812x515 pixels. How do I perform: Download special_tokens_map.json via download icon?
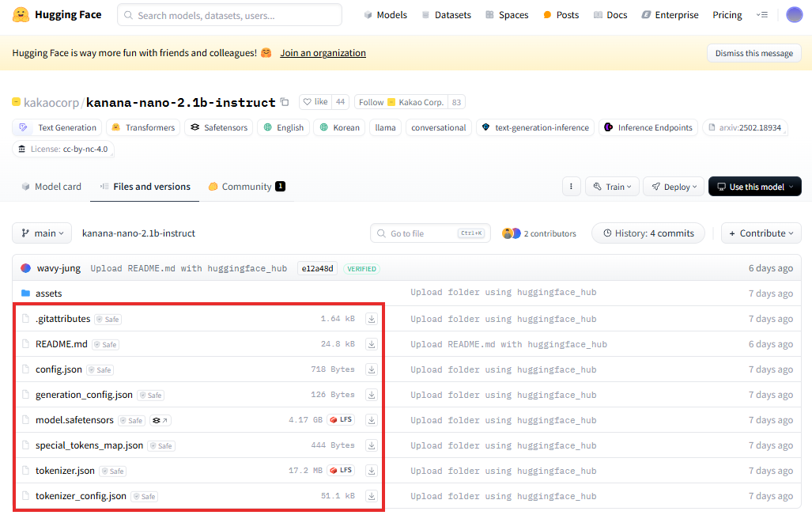click(x=372, y=445)
